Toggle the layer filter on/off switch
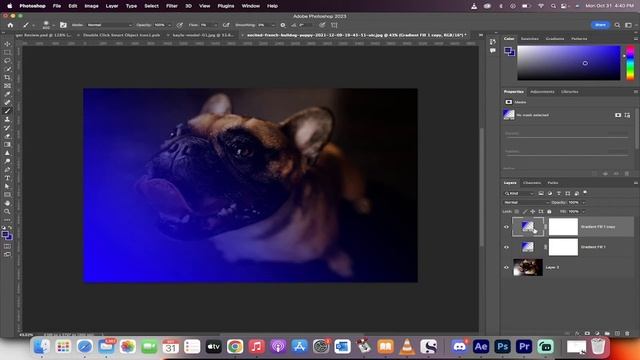The width and height of the screenshot is (640, 360). 585,192
